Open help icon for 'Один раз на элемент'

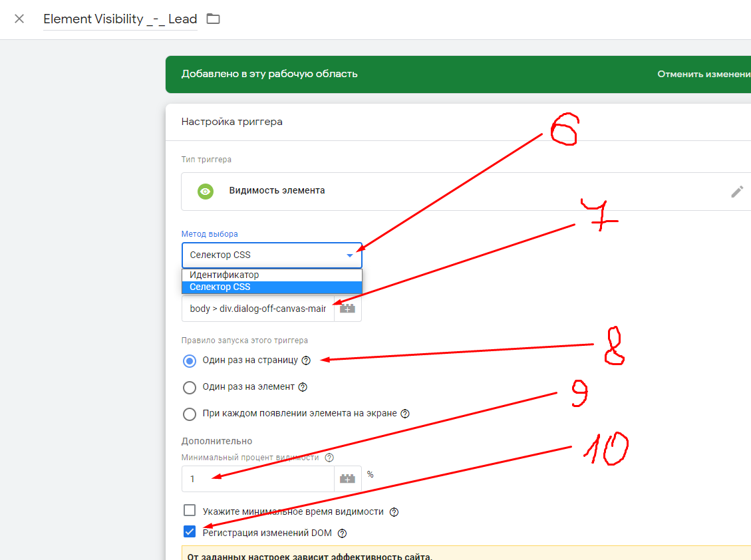pos(303,387)
